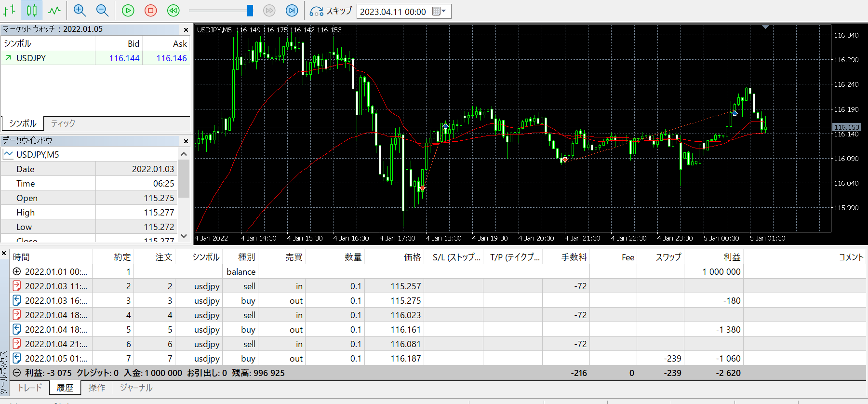Click the greyed fast-forward button

(269, 10)
